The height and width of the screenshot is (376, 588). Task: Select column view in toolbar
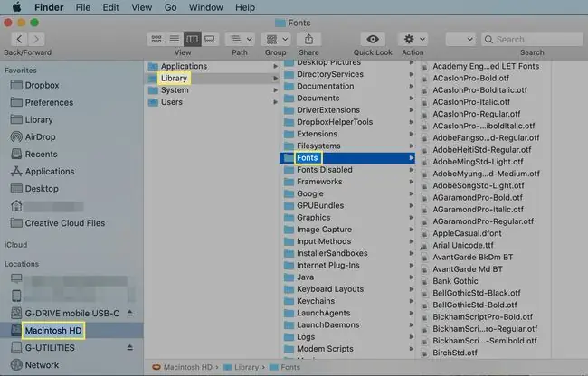[x=192, y=39]
